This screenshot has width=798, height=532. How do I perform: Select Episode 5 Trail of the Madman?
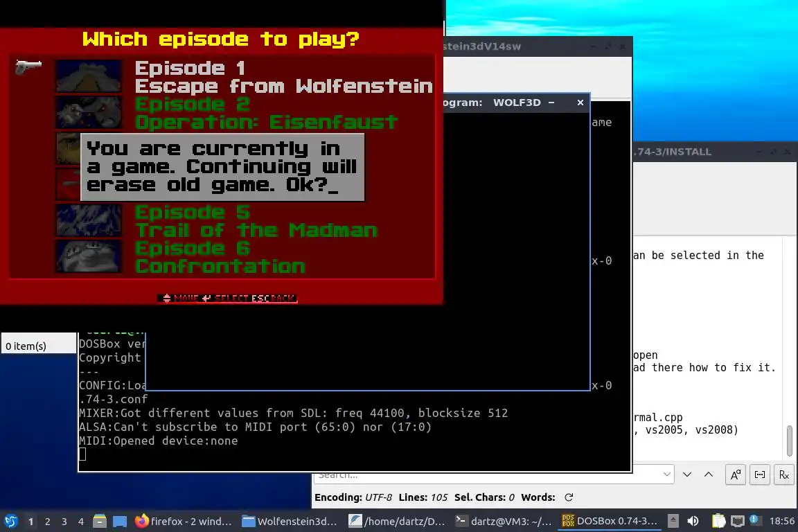256,221
